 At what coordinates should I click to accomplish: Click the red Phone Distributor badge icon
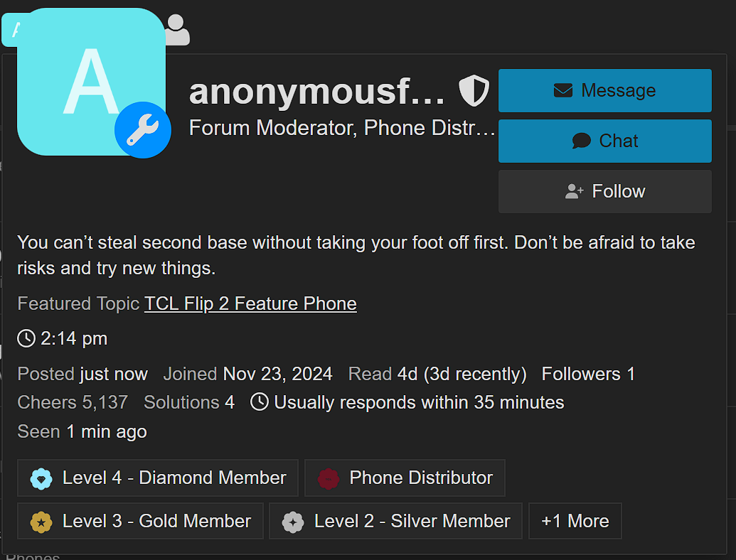click(329, 479)
